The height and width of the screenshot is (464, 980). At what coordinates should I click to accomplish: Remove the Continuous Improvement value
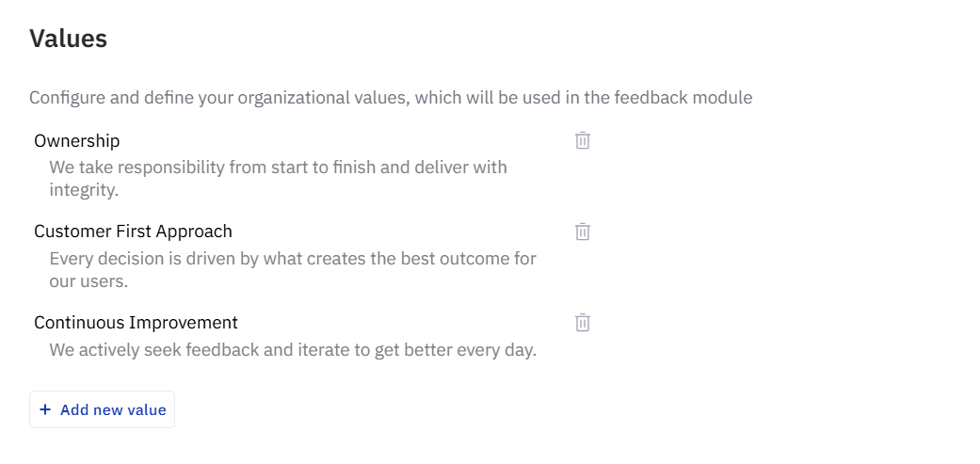(583, 323)
